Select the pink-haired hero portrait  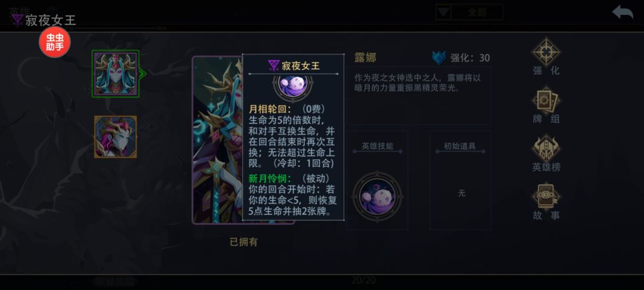(116, 137)
